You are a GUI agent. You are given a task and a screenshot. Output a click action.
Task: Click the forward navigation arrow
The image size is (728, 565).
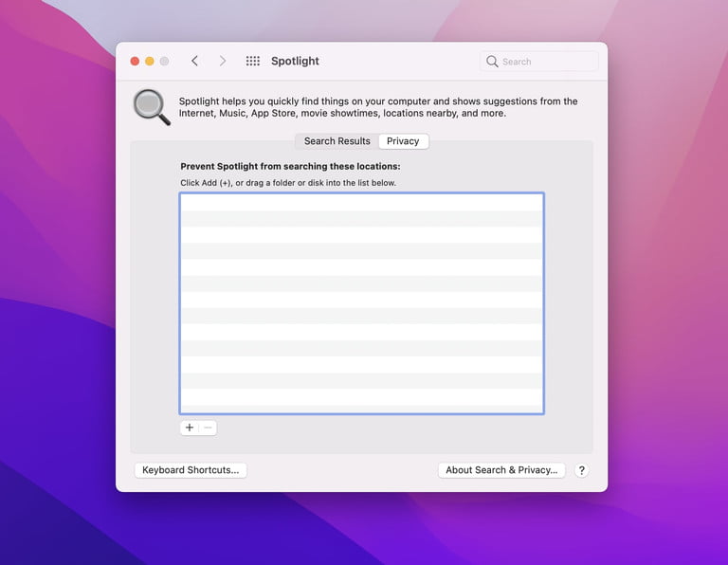pos(223,61)
